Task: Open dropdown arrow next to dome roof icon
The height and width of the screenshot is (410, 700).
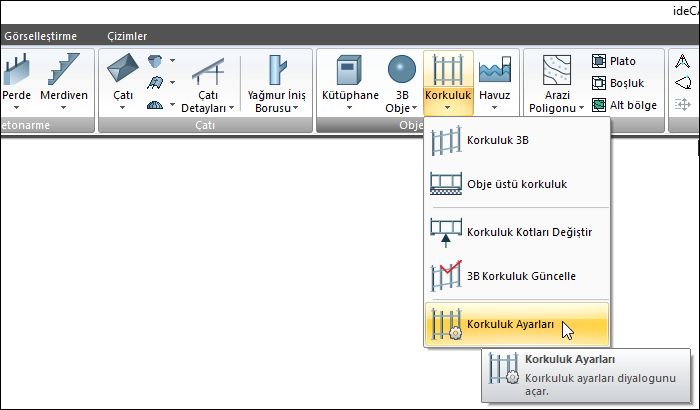Action: tap(172, 105)
